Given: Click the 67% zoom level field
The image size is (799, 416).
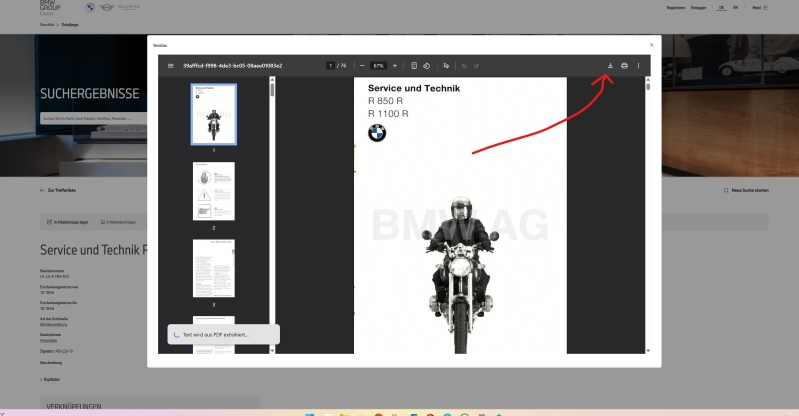Looking at the screenshot, I should pyautogui.click(x=378, y=66).
